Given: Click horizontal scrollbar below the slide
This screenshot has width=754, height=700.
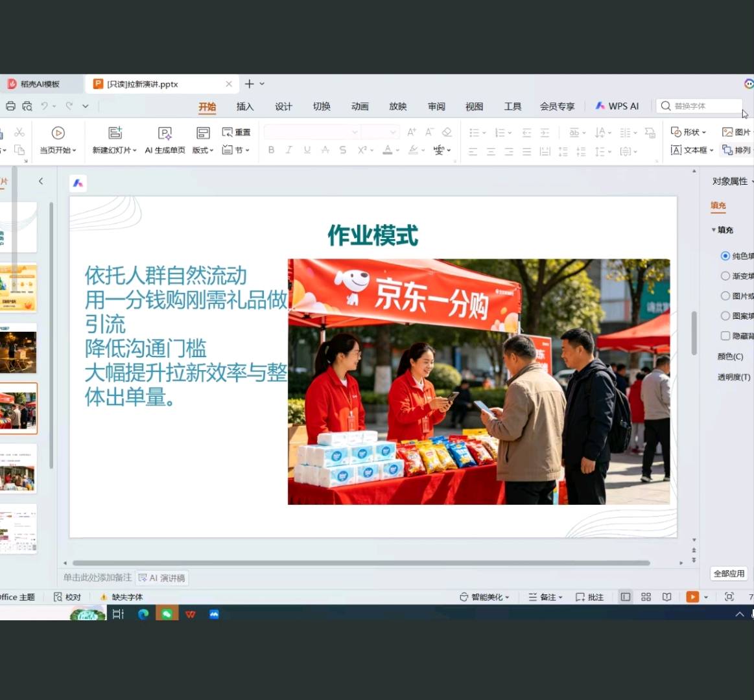Looking at the screenshot, I should 361,563.
